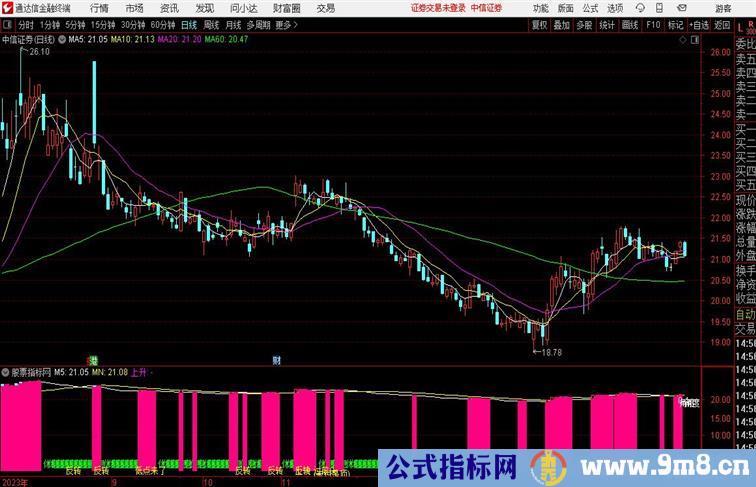Screen dimensions: 756x487
Task: Select the 日线 daily period
Action: pos(189,25)
